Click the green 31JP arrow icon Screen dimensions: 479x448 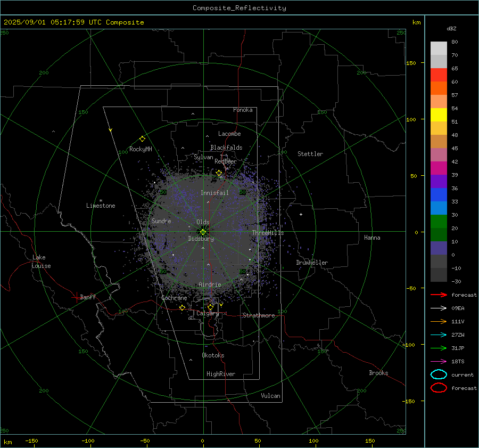pyautogui.click(x=439, y=348)
